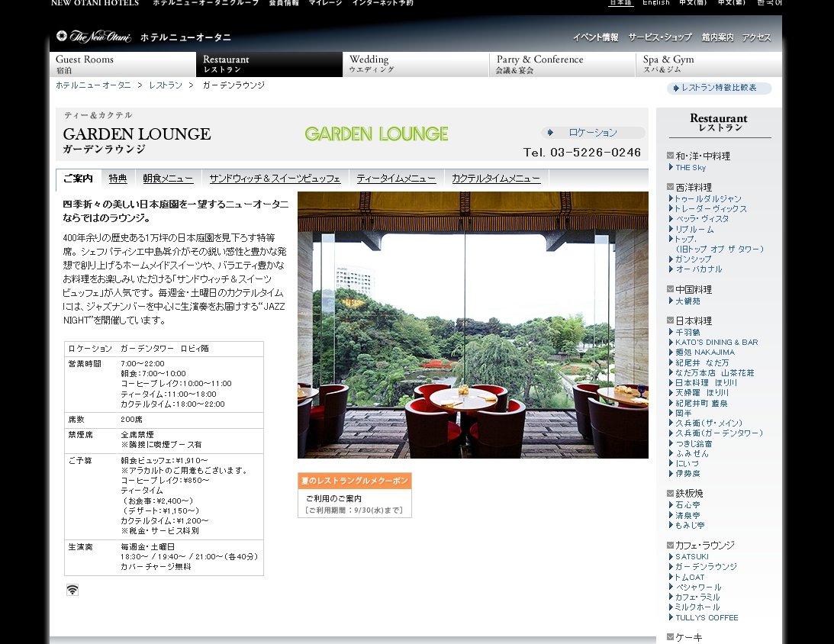
Task: Open 会員情報 in top bar
Action: click(284, 2)
